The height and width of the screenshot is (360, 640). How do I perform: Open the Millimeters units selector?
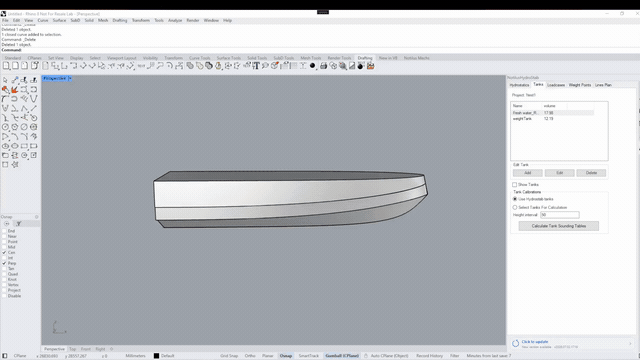(x=136, y=356)
